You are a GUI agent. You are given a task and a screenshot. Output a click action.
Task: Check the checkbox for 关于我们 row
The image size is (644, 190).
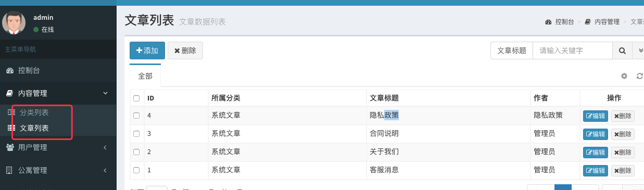point(136,152)
